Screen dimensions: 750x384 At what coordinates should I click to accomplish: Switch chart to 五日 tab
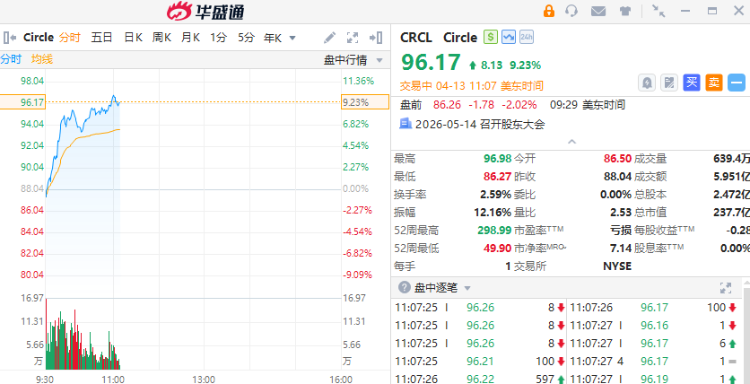point(101,37)
